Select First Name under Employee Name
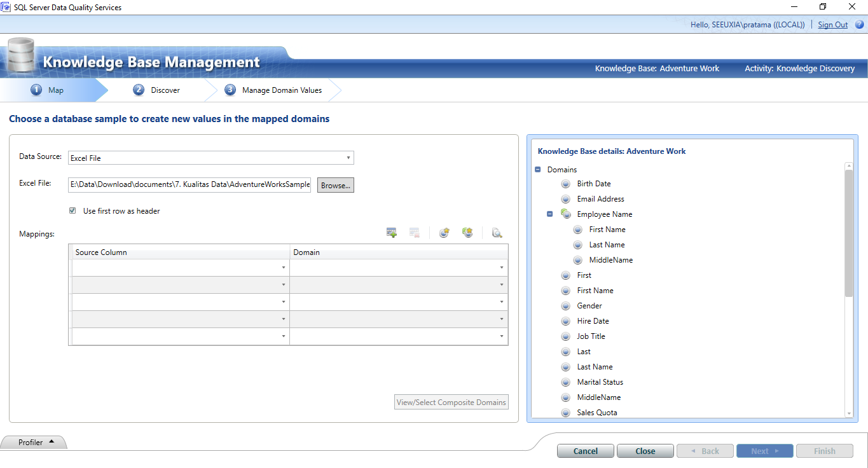868x468 pixels. click(x=607, y=230)
